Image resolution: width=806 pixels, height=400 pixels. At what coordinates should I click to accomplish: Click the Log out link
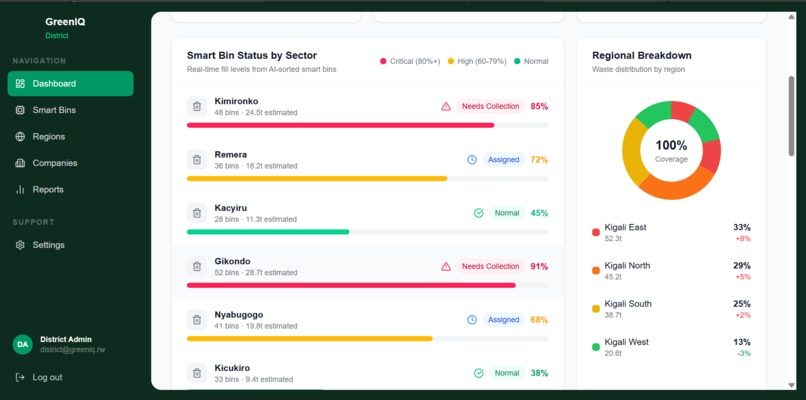click(47, 377)
